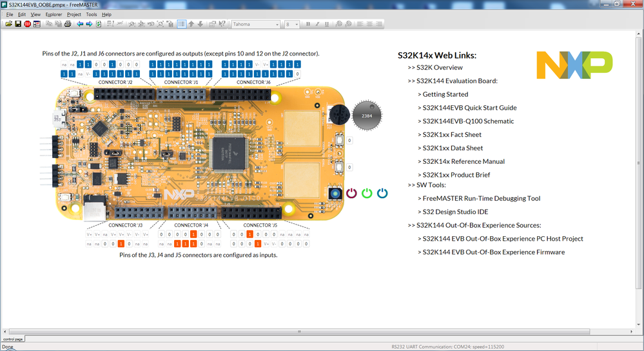Open the Edit menu

pos(22,14)
